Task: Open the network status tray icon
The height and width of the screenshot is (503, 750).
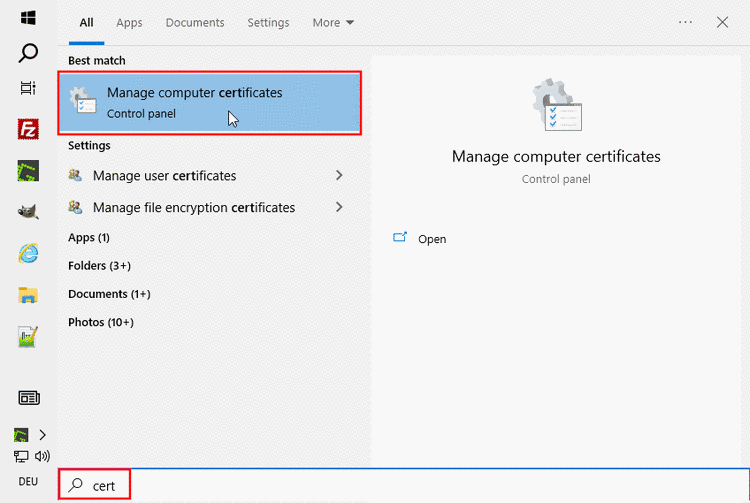Action: tap(21, 457)
